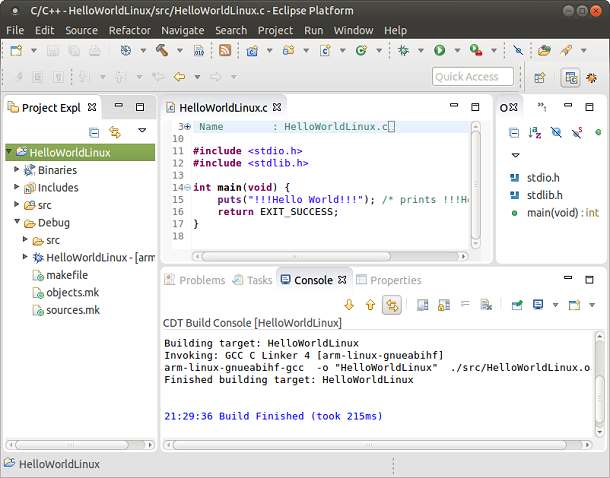This screenshot has height=478, width=610.
Task: Select main(void) in the Outline view
Action: tap(554, 212)
